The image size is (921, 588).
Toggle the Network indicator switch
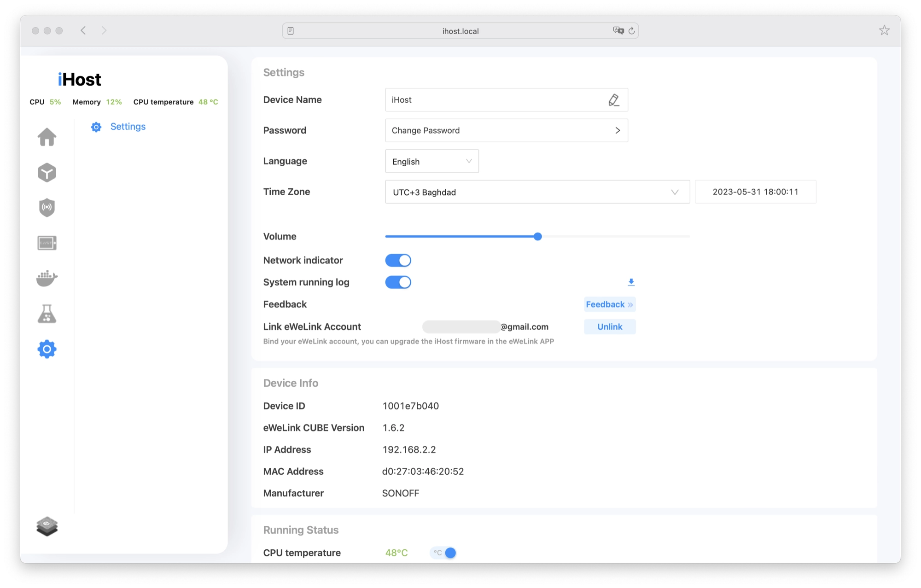click(x=398, y=261)
